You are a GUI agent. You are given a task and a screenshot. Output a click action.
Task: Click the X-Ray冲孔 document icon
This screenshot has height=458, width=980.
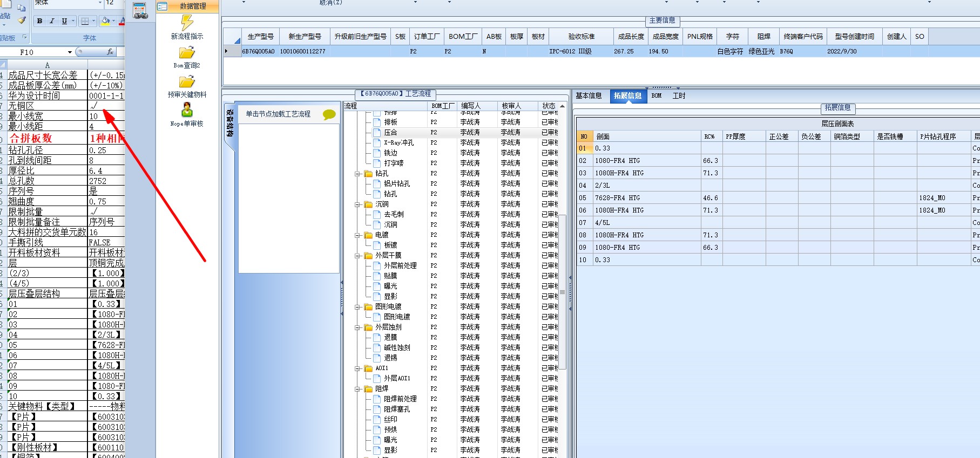pos(377,142)
